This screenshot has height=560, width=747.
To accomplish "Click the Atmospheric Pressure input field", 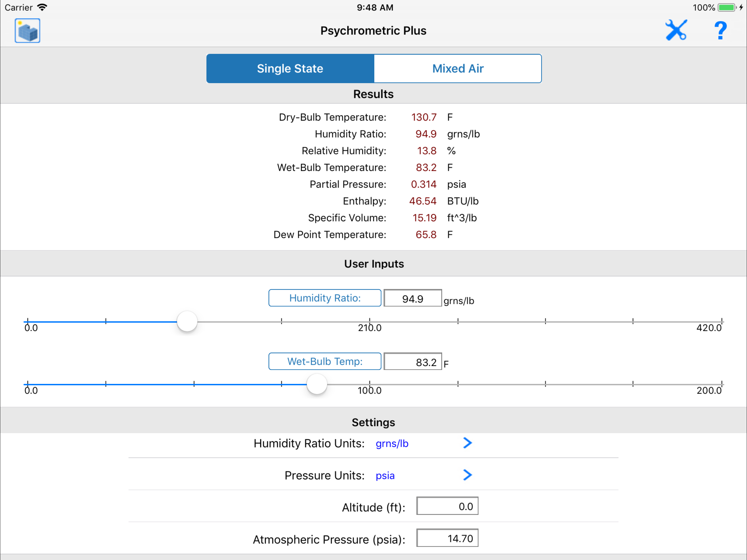I will pos(447,538).
